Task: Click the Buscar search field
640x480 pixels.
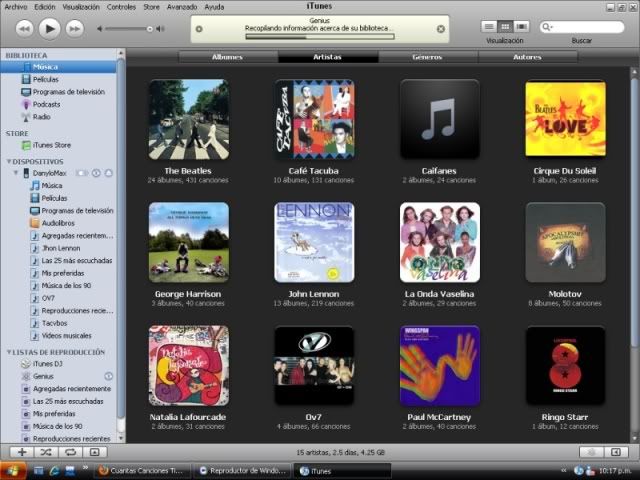Action: (582, 27)
